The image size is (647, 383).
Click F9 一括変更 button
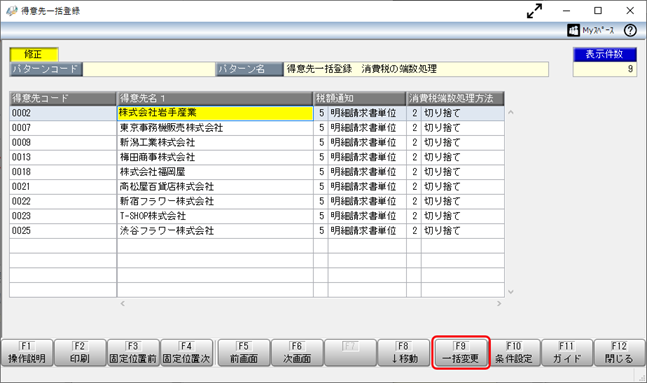tap(460, 353)
